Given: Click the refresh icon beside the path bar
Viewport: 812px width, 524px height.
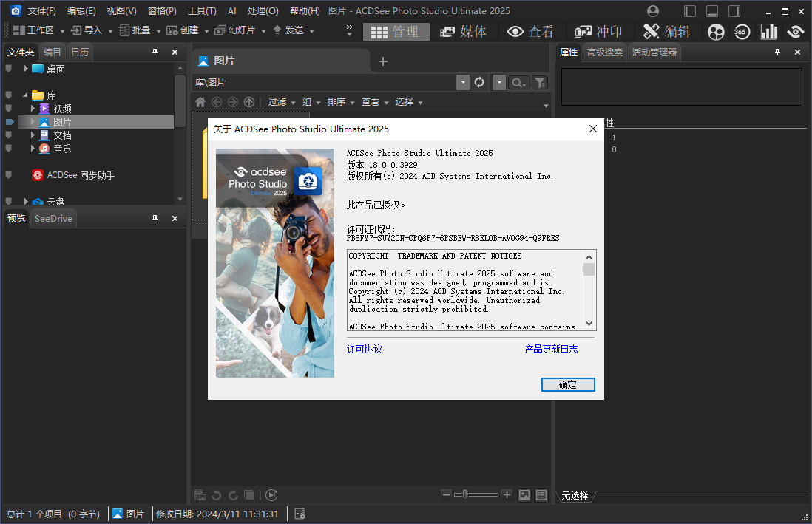Looking at the screenshot, I should point(479,82).
